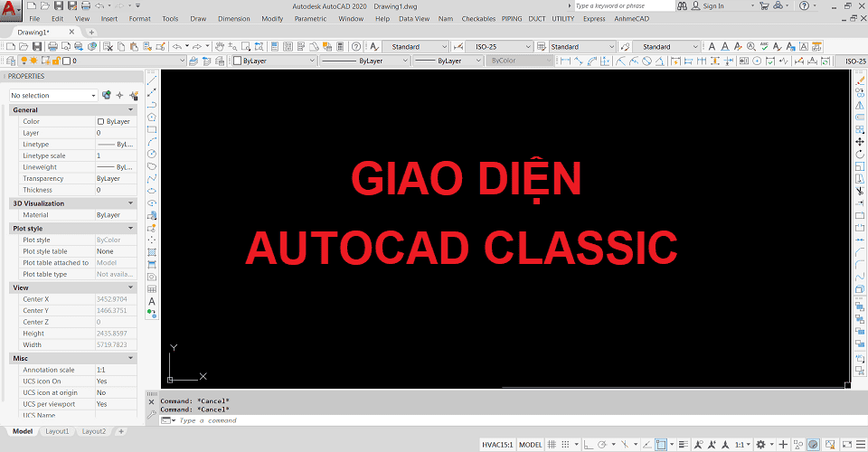
Task: Click the Plot (printer) icon
Action: tap(52, 46)
